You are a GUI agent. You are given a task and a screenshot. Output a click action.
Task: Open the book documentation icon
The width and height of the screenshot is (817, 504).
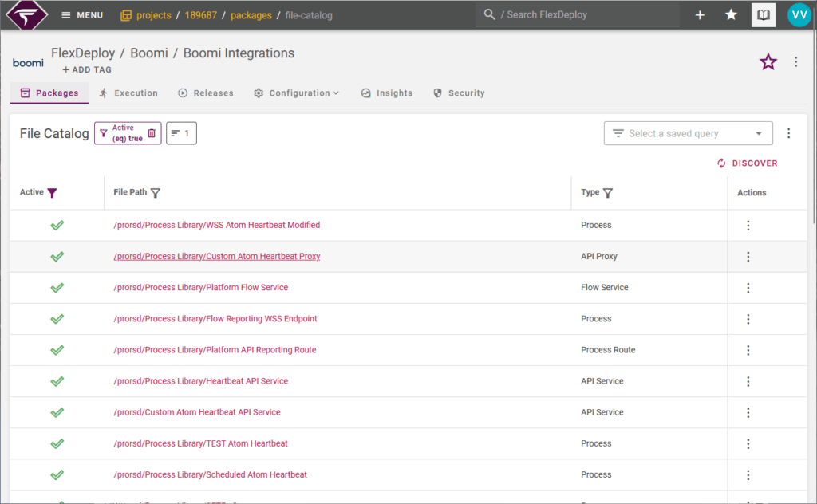tap(764, 14)
